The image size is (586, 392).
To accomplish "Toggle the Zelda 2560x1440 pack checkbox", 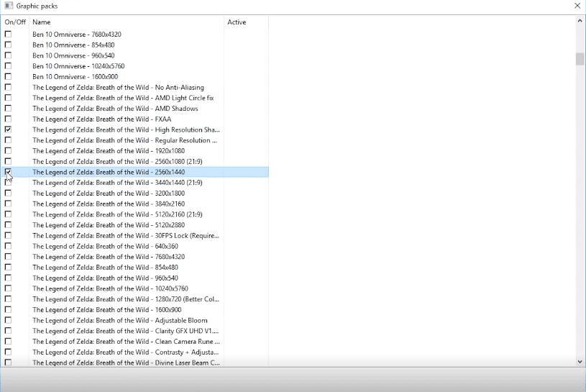I will [8, 172].
